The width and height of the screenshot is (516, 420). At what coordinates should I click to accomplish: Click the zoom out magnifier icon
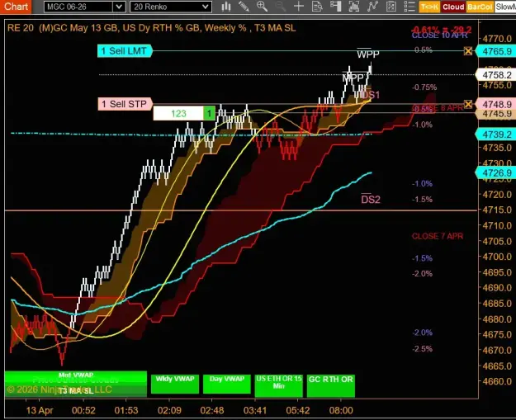pyautogui.click(x=281, y=7)
